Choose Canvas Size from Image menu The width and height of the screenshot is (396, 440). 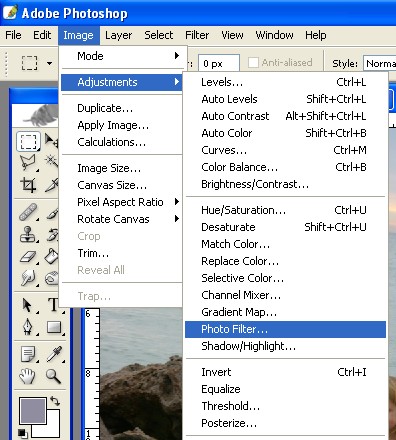tap(121, 185)
